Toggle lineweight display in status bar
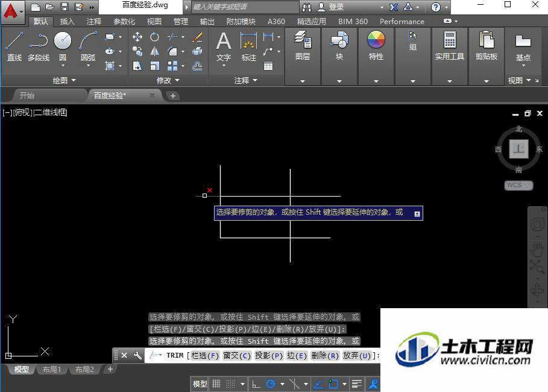The height and width of the screenshot is (392, 548). pyautogui.click(x=356, y=384)
